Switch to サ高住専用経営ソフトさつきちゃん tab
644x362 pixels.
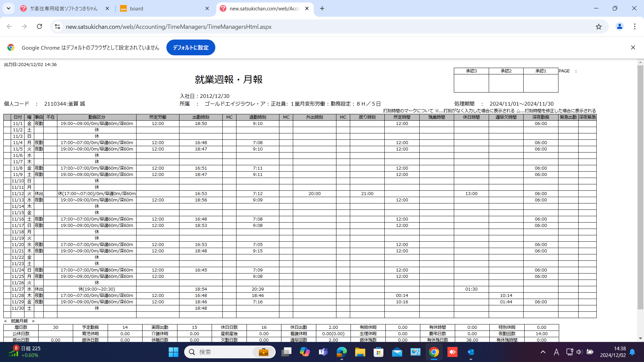64,8
